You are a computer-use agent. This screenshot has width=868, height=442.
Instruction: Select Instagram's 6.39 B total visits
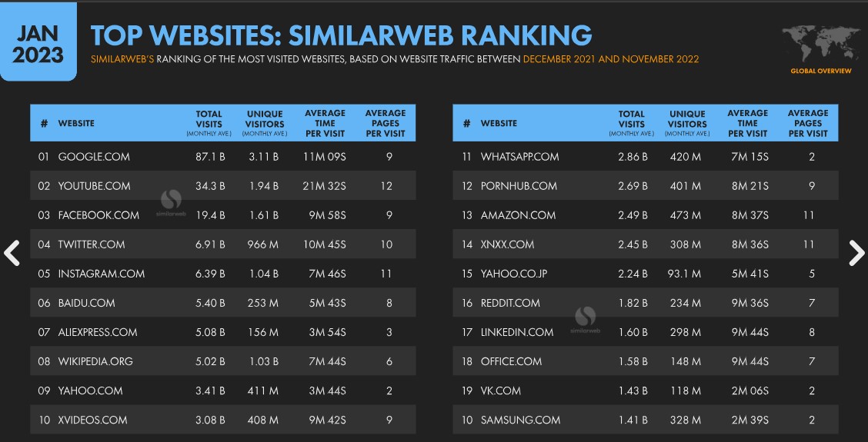point(210,274)
